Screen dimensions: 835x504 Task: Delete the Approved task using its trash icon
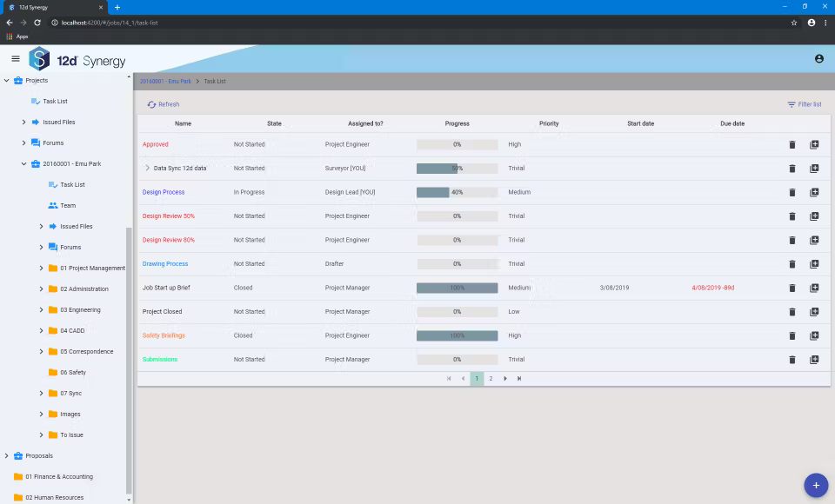point(792,144)
